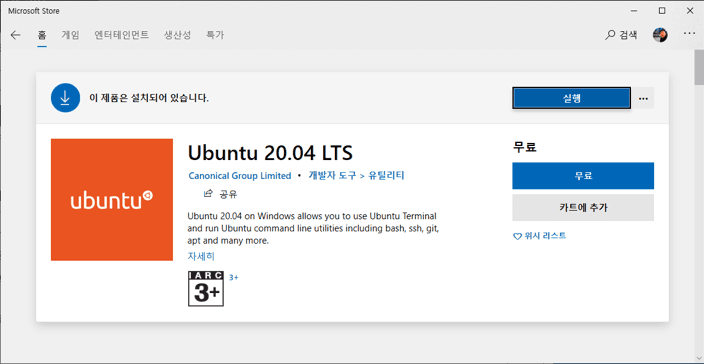Open the 특가 tab
This screenshot has height=364, width=704.
tap(215, 35)
